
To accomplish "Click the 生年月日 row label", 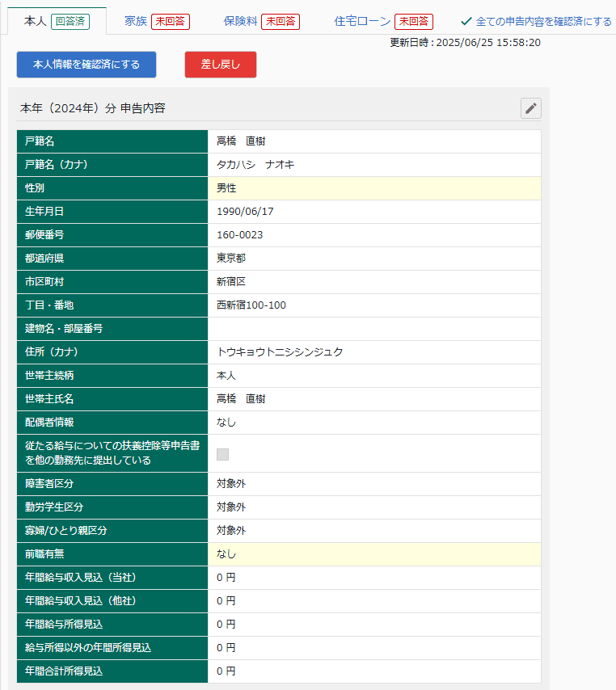I will click(x=44, y=212).
